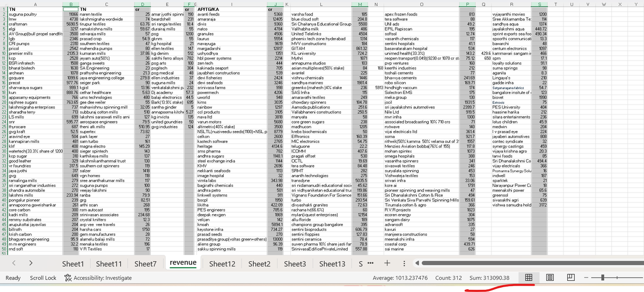644x292 pixels.
Task: Select the cell 'GITAM'
Action: click(320, 48)
